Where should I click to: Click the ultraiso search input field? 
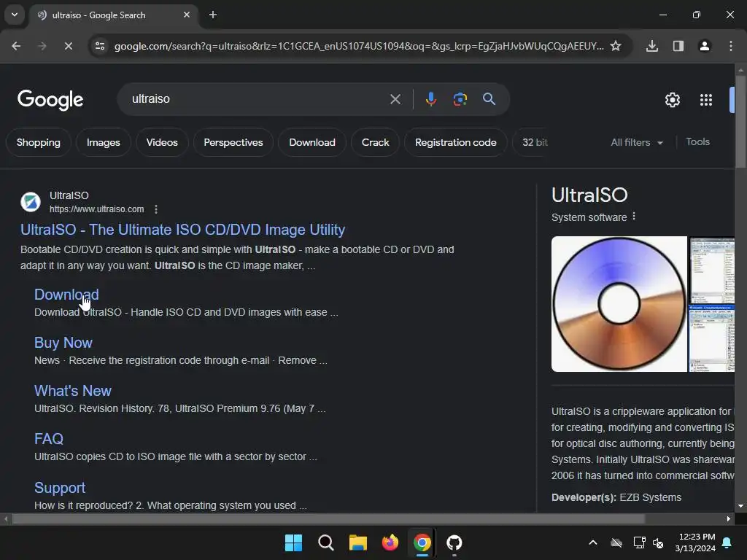258,99
